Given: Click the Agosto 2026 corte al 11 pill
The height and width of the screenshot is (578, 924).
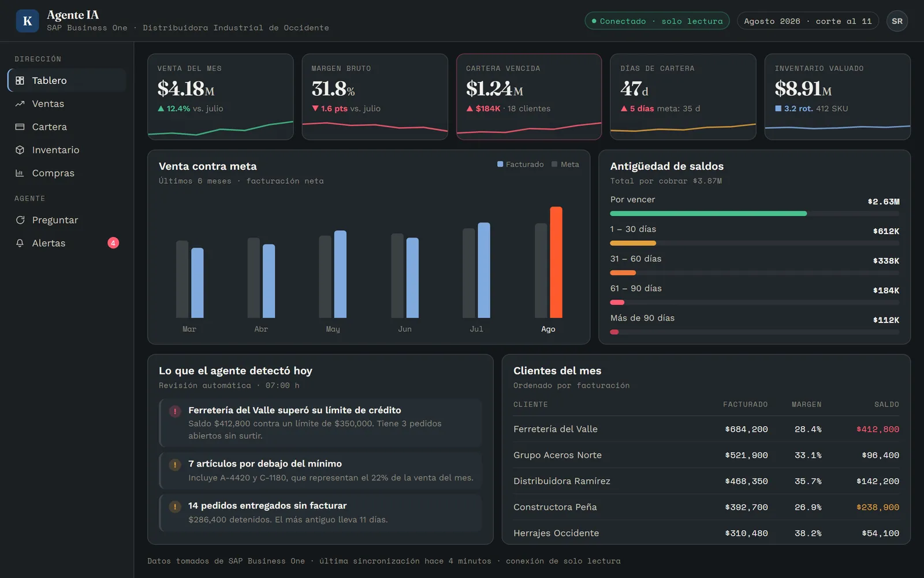Looking at the screenshot, I should [807, 21].
